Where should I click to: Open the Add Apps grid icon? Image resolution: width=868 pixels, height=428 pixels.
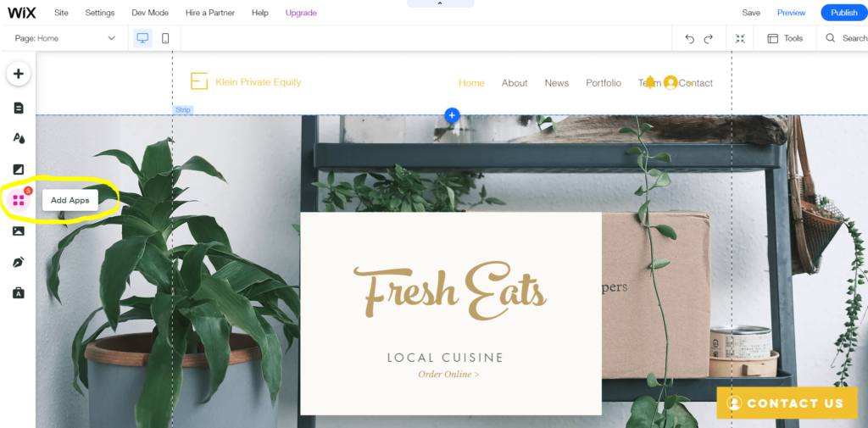click(19, 200)
